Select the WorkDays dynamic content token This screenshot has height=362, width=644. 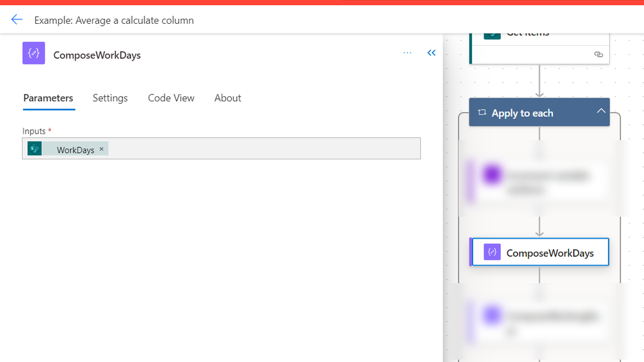coord(68,149)
